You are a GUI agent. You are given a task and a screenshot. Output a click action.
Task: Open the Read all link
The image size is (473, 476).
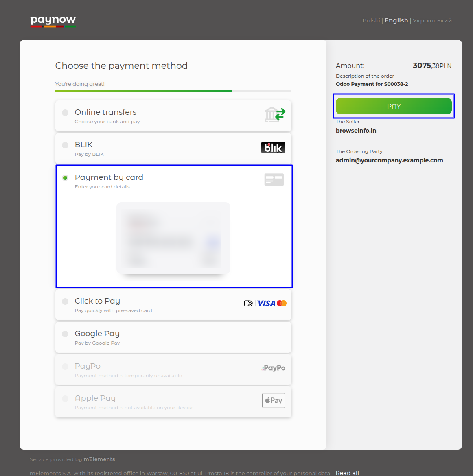pos(347,473)
